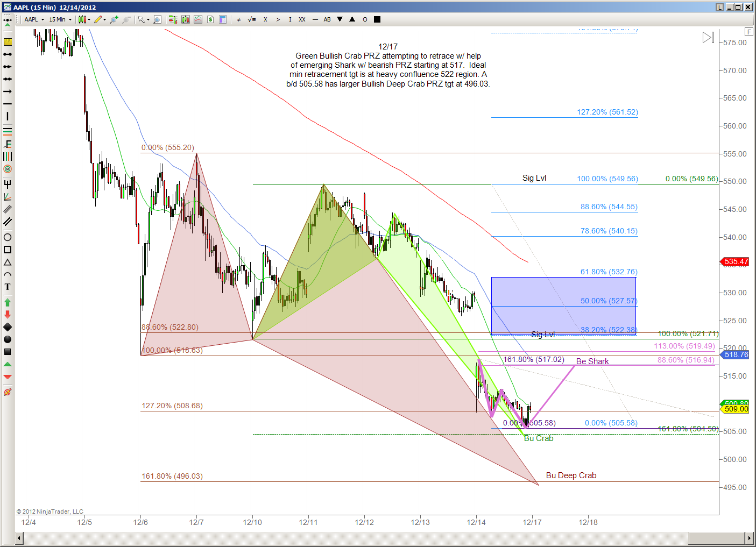Image resolution: width=756 pixels, height=547 pixels.
Task: Click the horizontal scrollbar right arrow
Action: coord(748,538)
